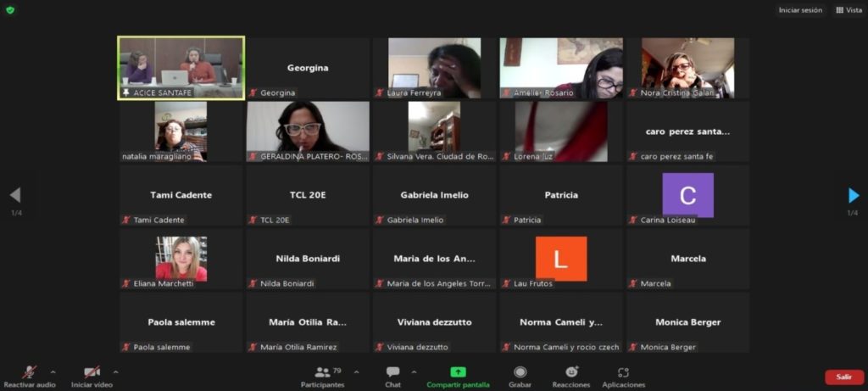This screenshot has width=868, height=391.
Task: Expand the arrow next to Participantes
Action: [x=356, y=371]
